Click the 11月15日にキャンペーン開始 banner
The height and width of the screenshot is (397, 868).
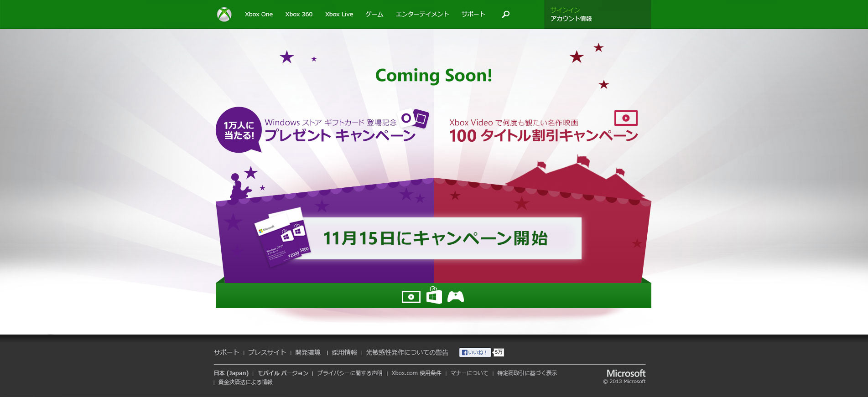(436, 238)
